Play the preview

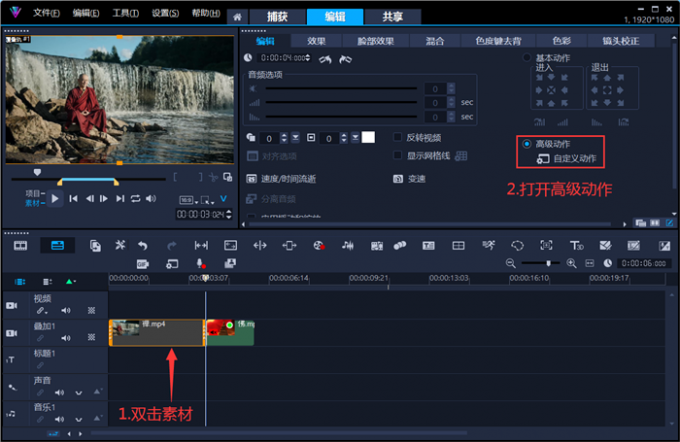(55, 199)
